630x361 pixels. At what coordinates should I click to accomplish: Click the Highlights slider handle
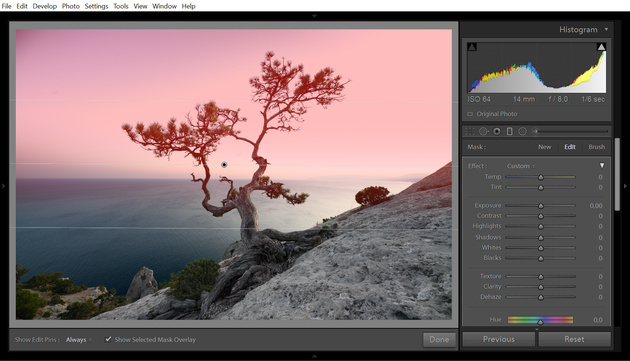(541, 227)
